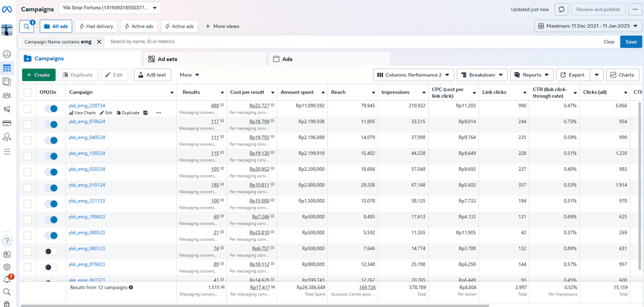Open Ads reporting pages icon in sidebar

tap(6, 82)
